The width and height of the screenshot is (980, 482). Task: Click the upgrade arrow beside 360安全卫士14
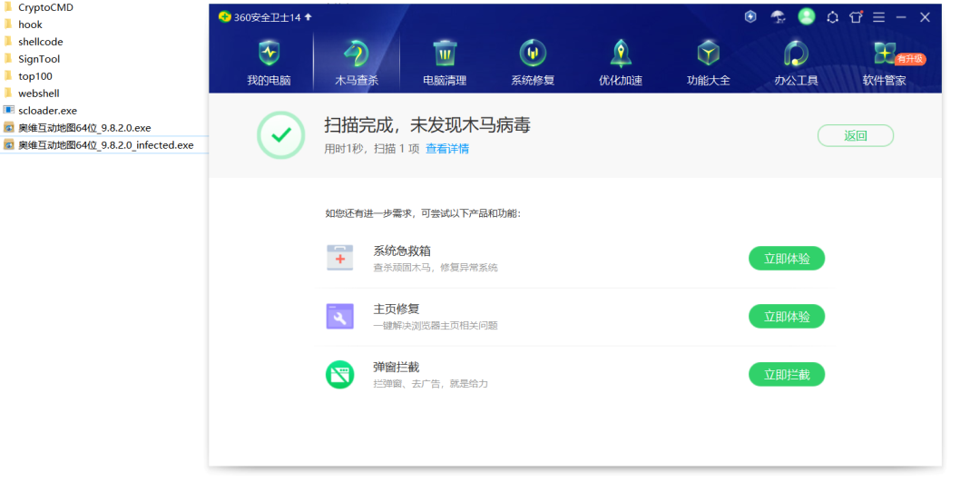click(x=308, y=17)
